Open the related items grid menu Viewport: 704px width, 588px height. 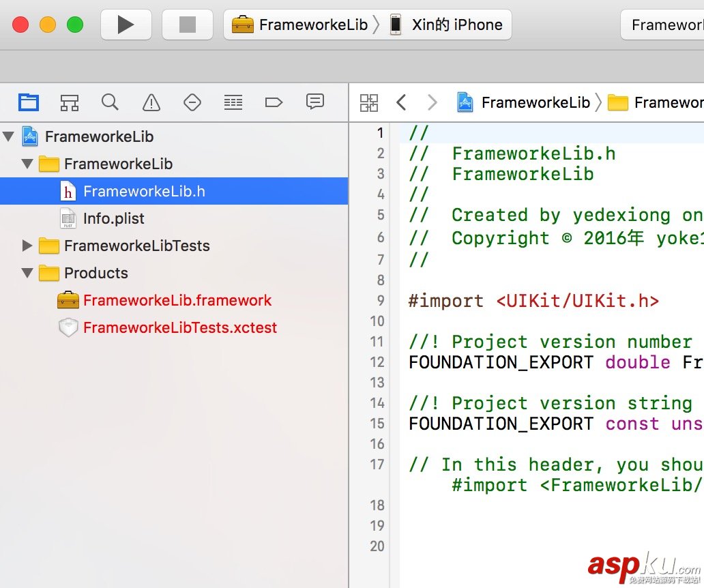pyautogui.click(x=369, y=103)
